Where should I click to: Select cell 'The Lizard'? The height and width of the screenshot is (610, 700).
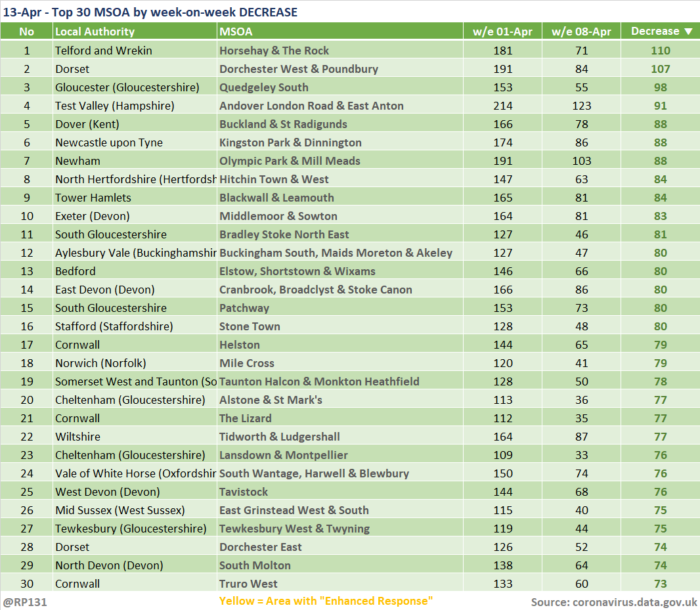339,418
